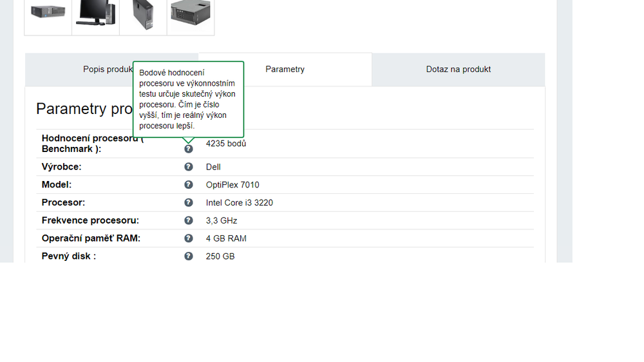This screenshot has height=362, width=644.
Task: Select thumbnail of upright tower case
Action: coord(144,17)
